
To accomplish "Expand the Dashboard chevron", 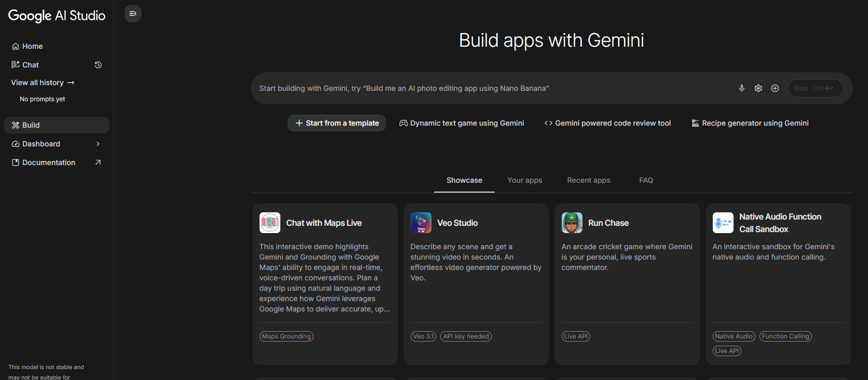I will pyautogui.click(x=98, y=144).
